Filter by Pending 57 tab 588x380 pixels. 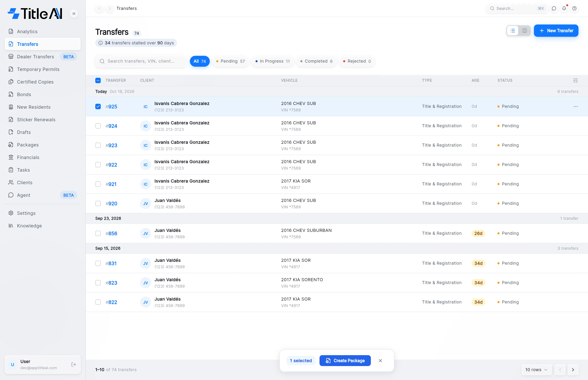click(230, 61)
